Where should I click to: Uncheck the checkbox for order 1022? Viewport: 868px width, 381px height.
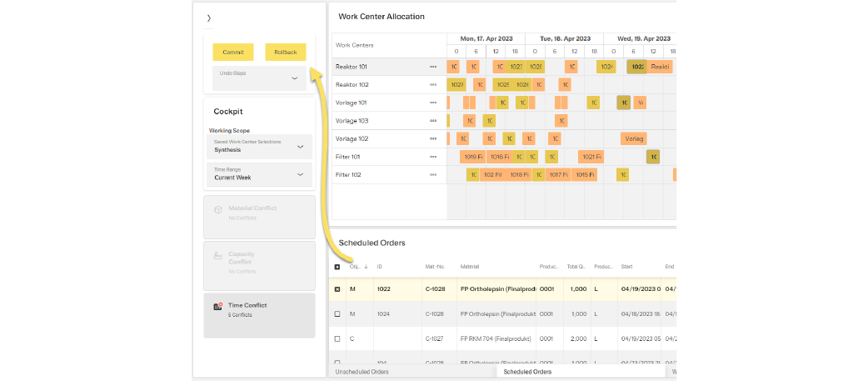337,289
